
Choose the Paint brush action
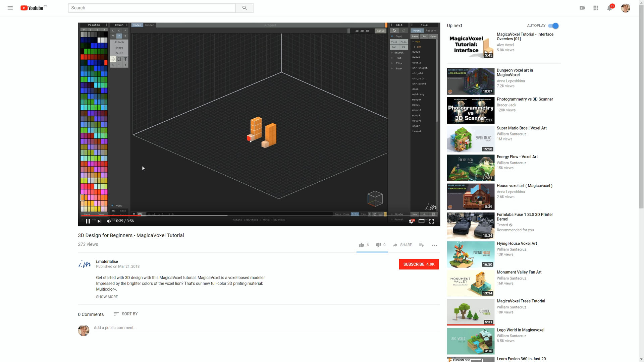[119, 53]
